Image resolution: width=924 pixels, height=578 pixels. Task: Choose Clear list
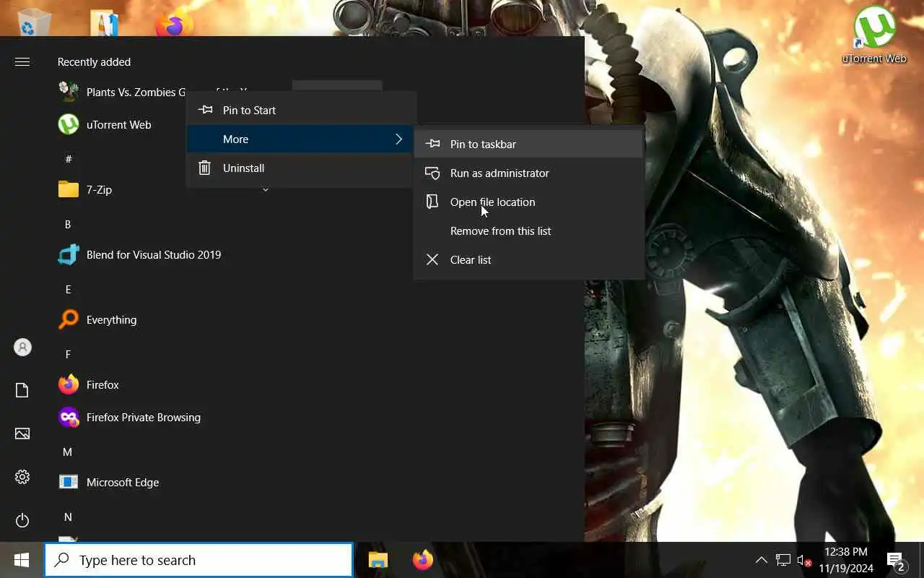(528, 259)
